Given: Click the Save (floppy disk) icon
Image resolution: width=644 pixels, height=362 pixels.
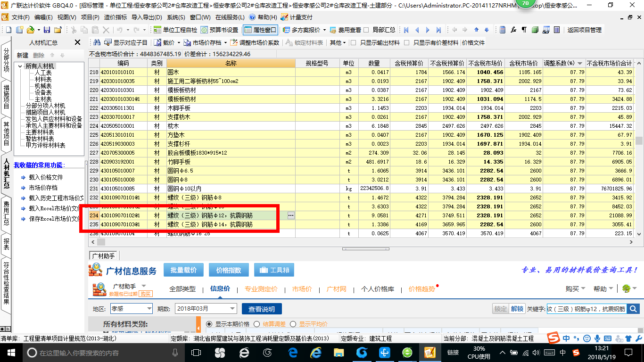Looking at the screenshot, I should [47, 30].
